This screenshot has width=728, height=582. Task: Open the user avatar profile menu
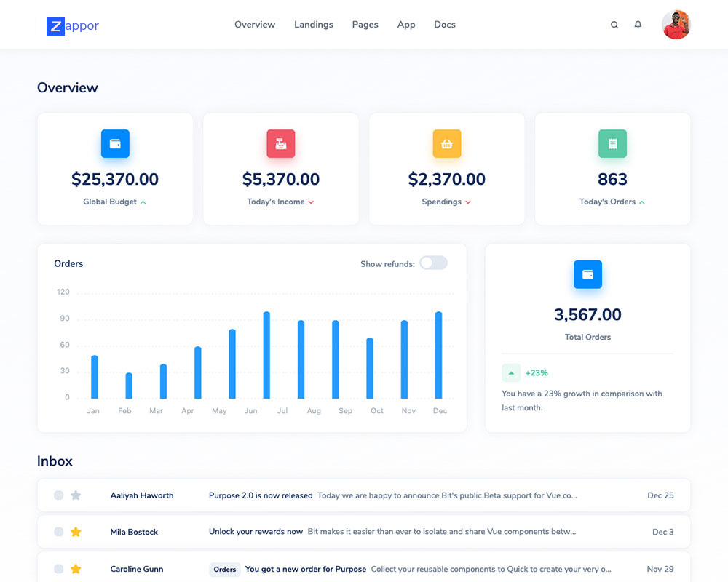[676, 25]
